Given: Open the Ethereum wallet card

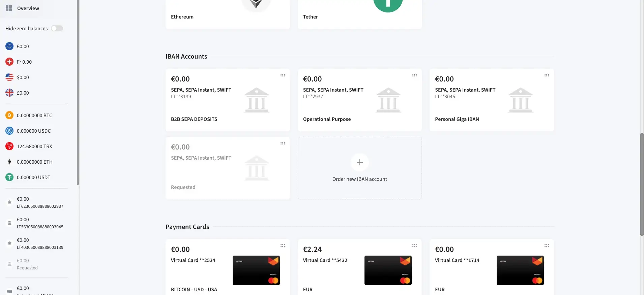Looking at the screenshot, I should (x=228, y=15).
